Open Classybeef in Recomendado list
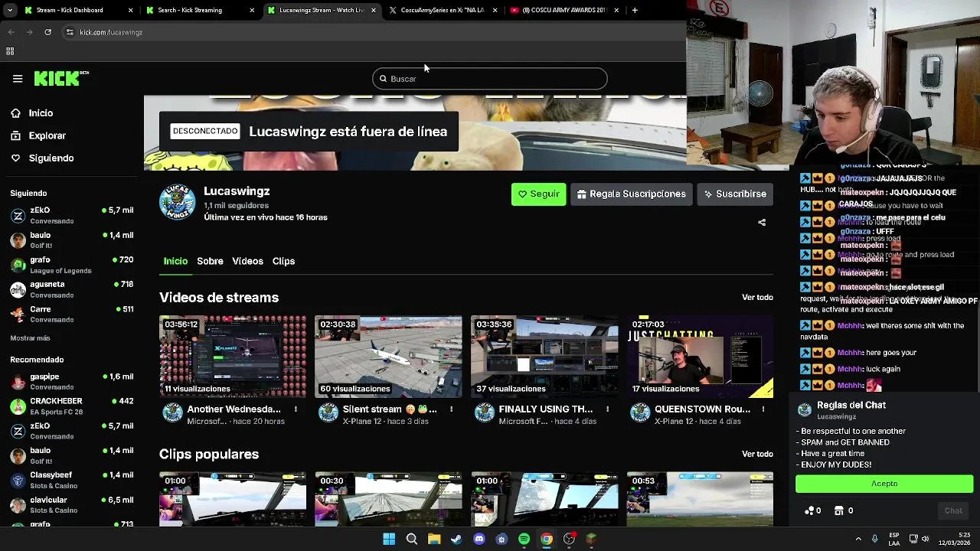Image resolution: width=980 pixels, height=551 pixels. (71, 480)
